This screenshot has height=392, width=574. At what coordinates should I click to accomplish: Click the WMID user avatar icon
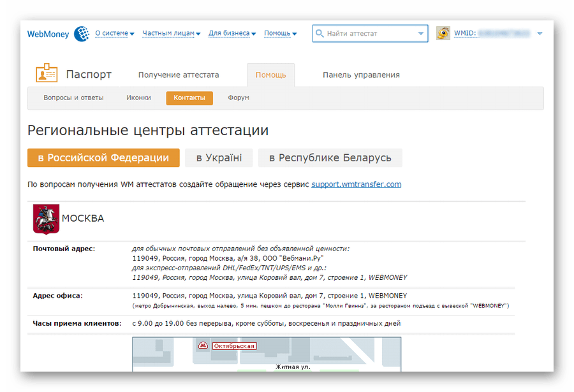443,33
